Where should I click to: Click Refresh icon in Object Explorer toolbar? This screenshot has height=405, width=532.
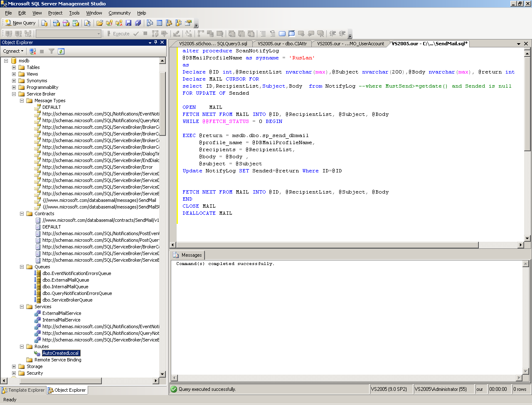pos(61,51)
